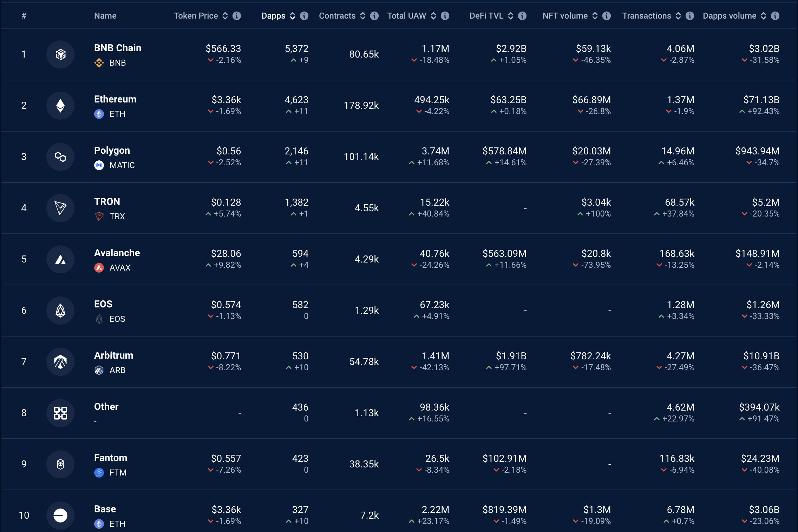798x532 pixels.
Task: Select the MATIC token coin icon
Action: tap(99, 165)
